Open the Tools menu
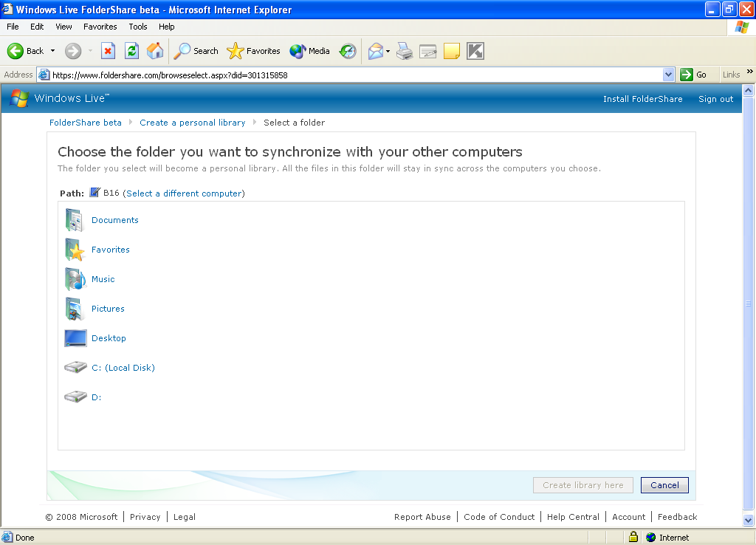 tap(138, 27)
